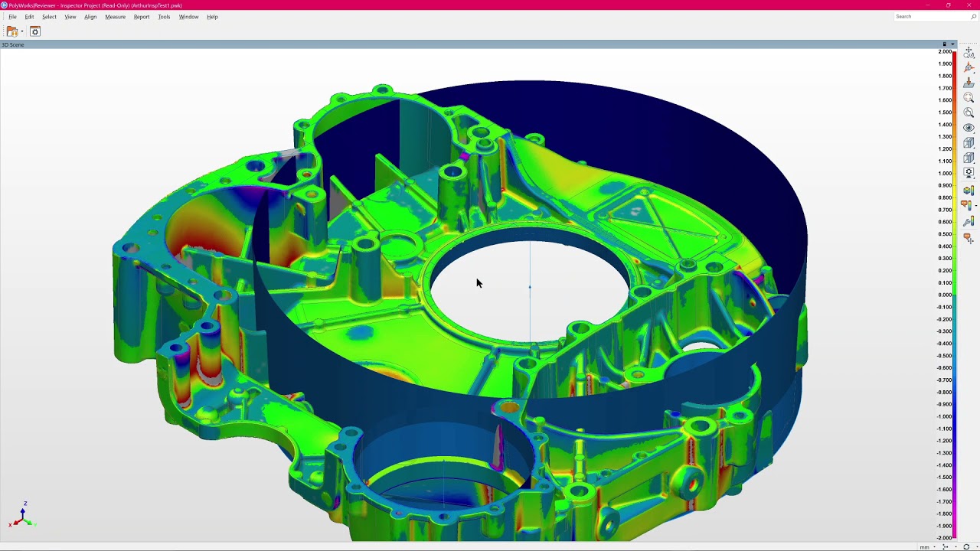This screenshot has width=980, height=551.
Task: Expand the dropdown arrow beside the open project icon
Action: click(22, 31)
